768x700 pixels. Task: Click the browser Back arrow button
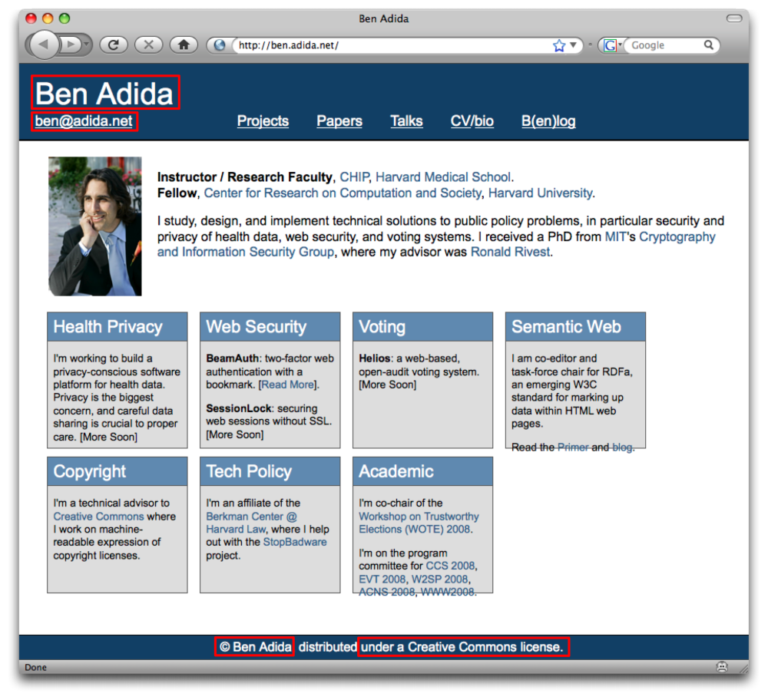[x=43, y=45]
